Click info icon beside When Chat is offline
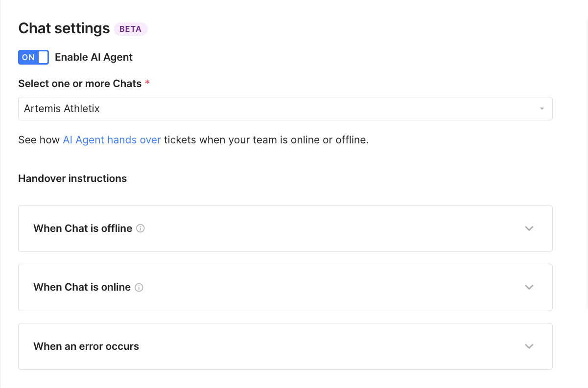588x388 pixels. [x=141, y=228]
